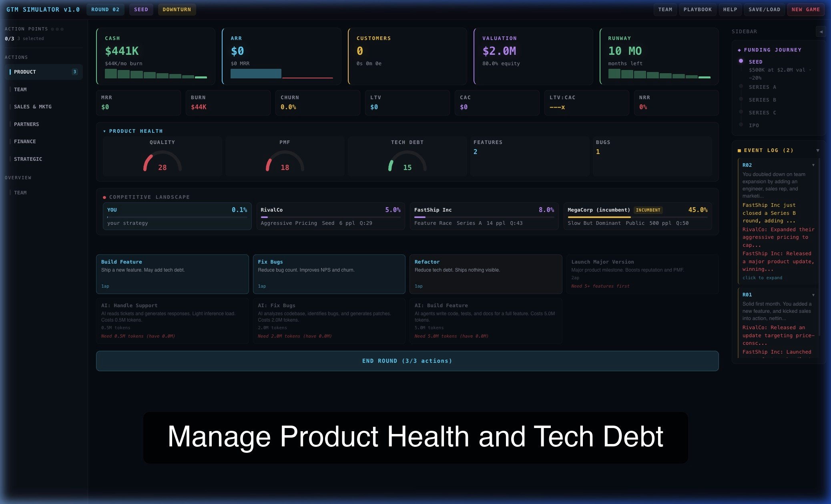Viewport: 831px width, 504px height.
Task: Open the Playbook menu
Action: [x=697, y=10]
